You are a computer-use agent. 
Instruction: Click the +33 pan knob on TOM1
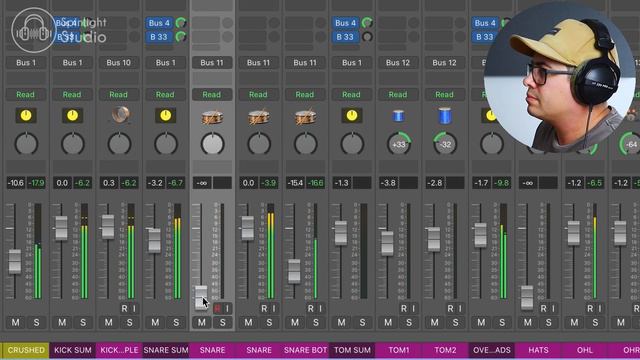pyautogui.click(x=398, y=144)
